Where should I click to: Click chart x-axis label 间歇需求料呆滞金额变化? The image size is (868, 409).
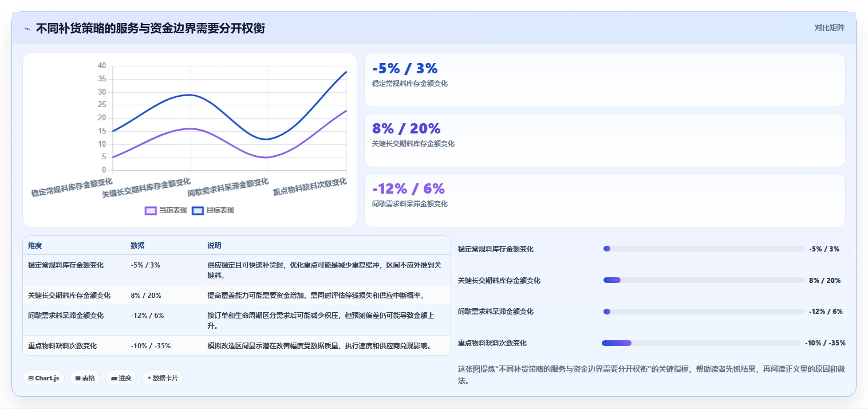tap(228, 187)
